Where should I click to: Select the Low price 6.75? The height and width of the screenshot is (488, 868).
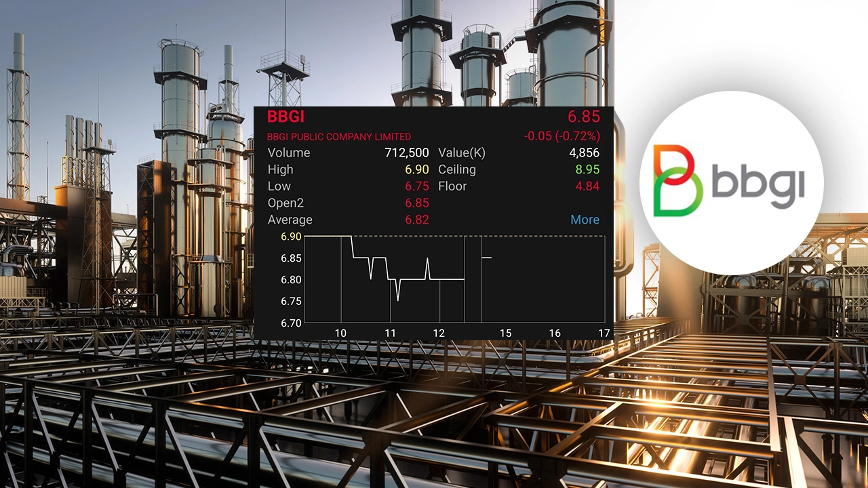(x=417, y=186)
